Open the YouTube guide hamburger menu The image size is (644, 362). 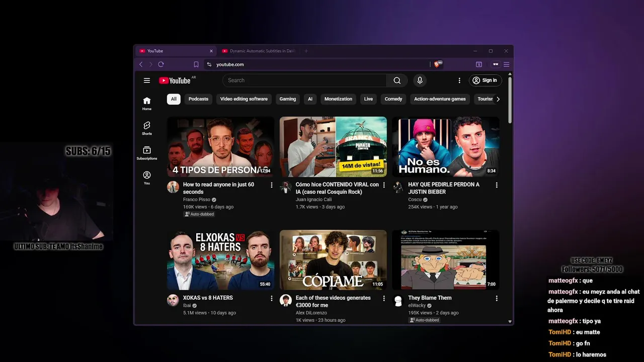pos(147,80)
